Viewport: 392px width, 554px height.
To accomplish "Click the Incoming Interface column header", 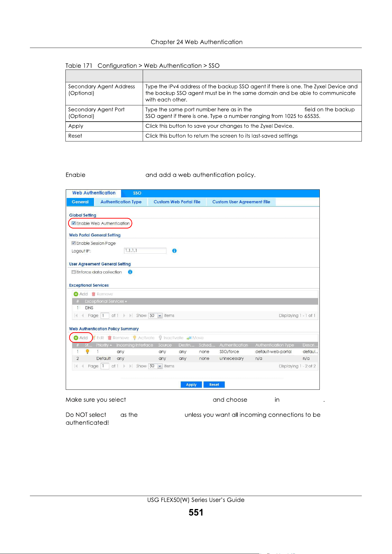I will (135, 345).
